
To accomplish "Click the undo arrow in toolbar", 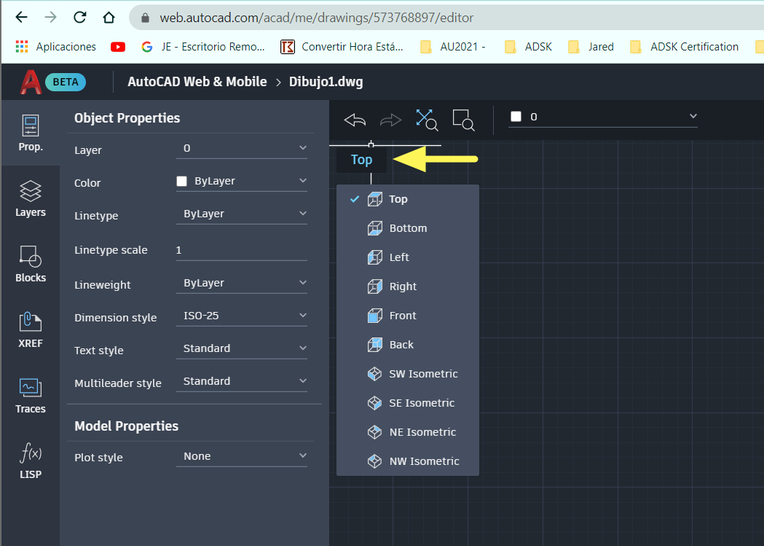I will tap(355, 120).
